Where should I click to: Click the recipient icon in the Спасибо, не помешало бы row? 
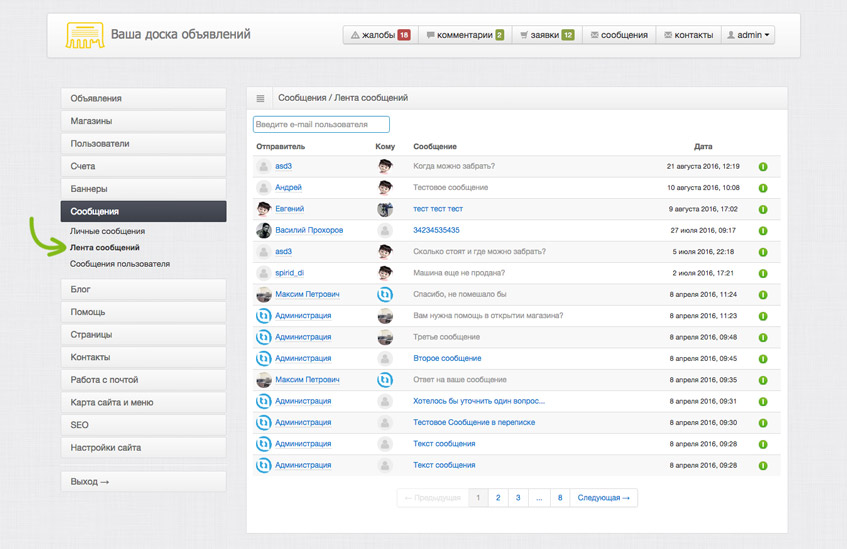click(x=385, y=294)
